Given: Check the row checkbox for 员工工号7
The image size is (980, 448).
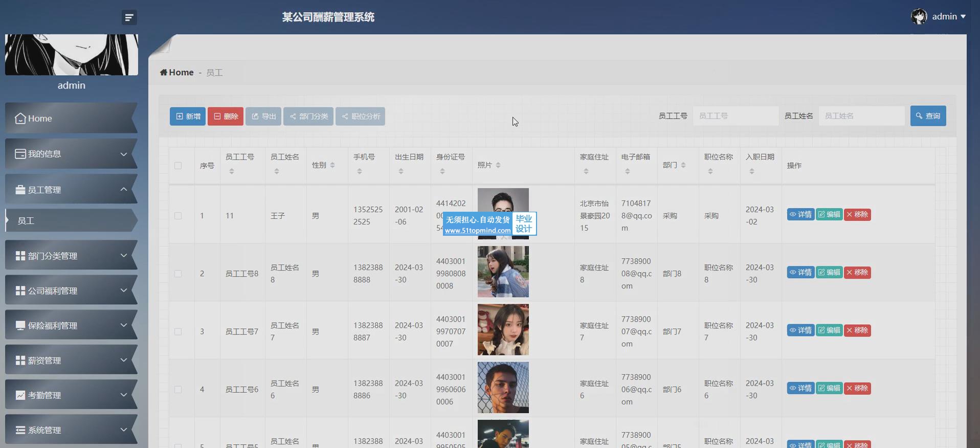Looking at the screenshot, I should click(x=178, y=331).
